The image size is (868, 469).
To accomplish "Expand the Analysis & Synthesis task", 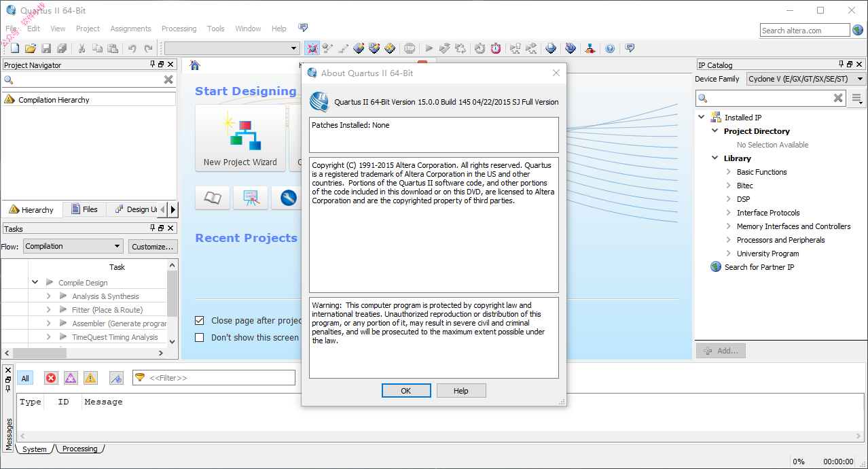I will [x=49, y=296].
